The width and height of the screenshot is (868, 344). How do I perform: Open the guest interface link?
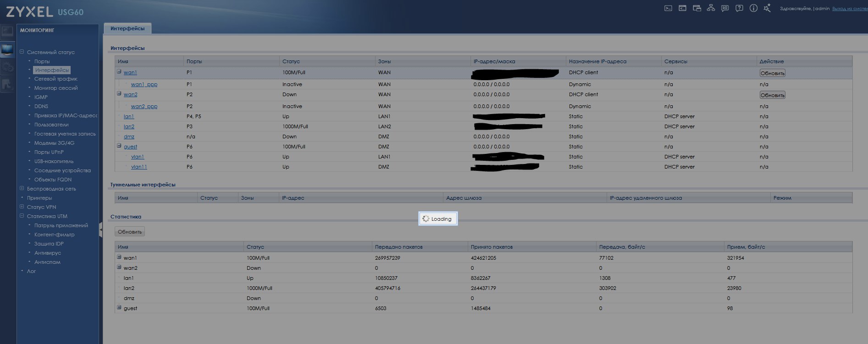130,147
